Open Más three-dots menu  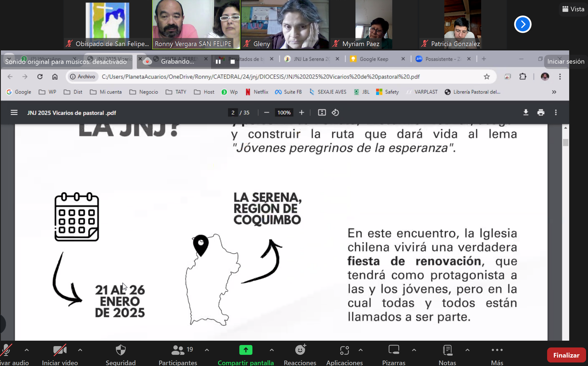pyautogui.click(x=497, y=350)
